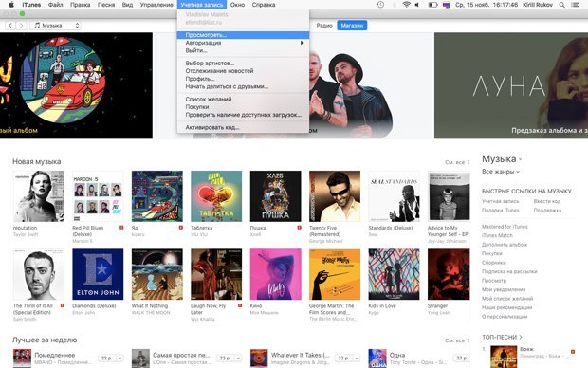The image size is (588, 368).
Task: Open the Окно menu
Action: point(237,5)
